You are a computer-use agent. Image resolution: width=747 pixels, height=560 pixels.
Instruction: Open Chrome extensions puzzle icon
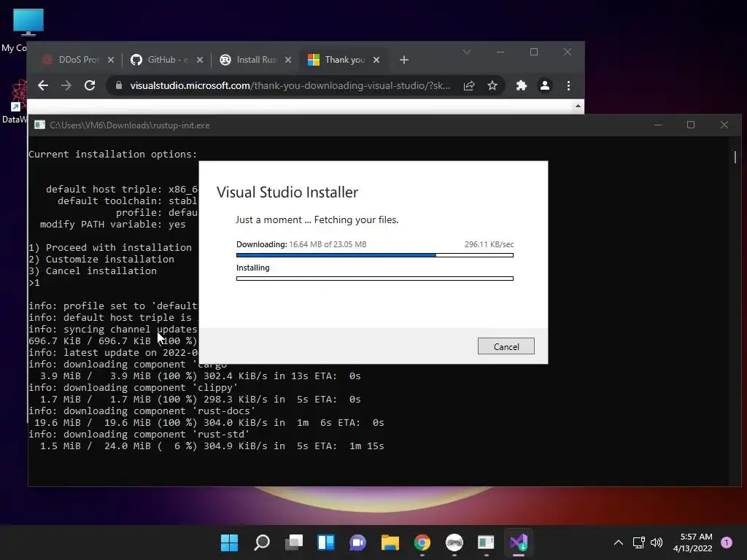click(522, 85)
